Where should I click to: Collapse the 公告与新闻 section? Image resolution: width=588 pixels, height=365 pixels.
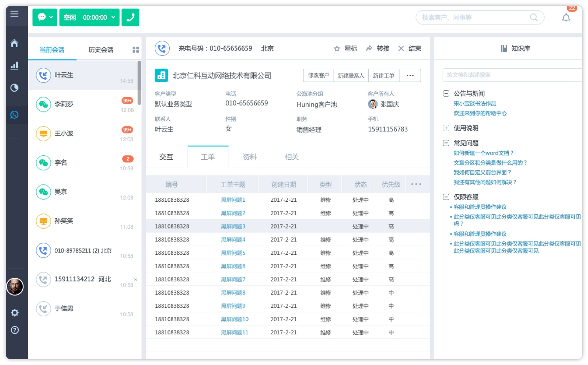coord(446,93)
